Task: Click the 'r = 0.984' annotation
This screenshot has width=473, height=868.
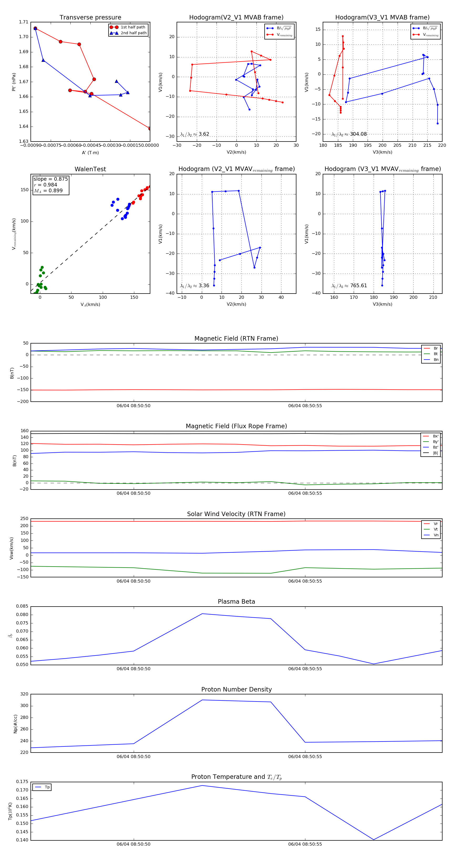Action: point(45,185)
